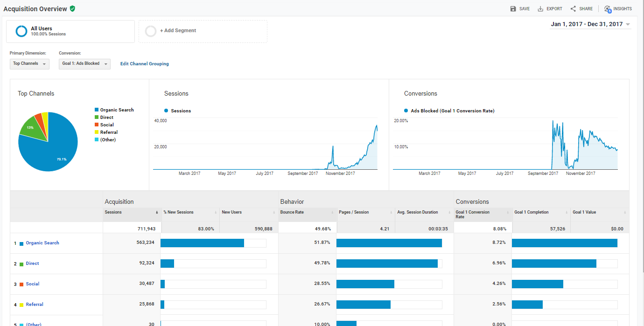This screenshot has height=326, width=644.
Task: Open the Goal 1: Ads Blocked dropdown
Action: pyautogui.click(x=84, y=64)
